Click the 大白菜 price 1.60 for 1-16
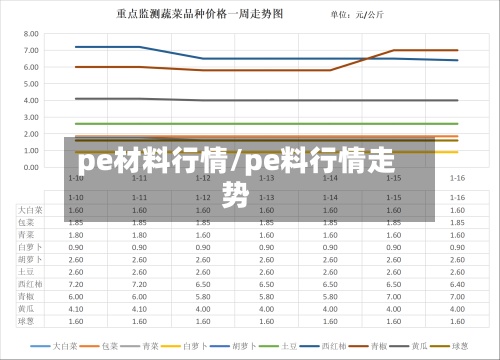 [x=457, y=210]
